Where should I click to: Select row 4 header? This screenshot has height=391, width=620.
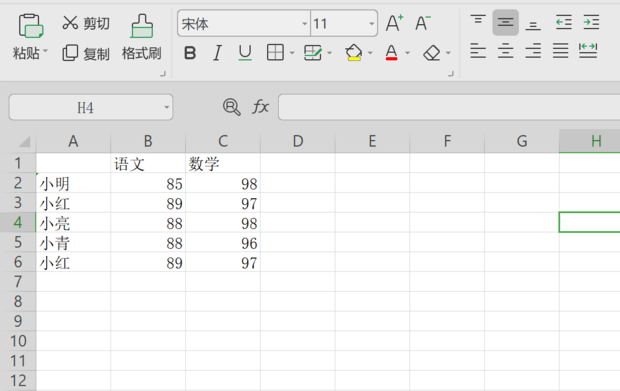[18, 222]
